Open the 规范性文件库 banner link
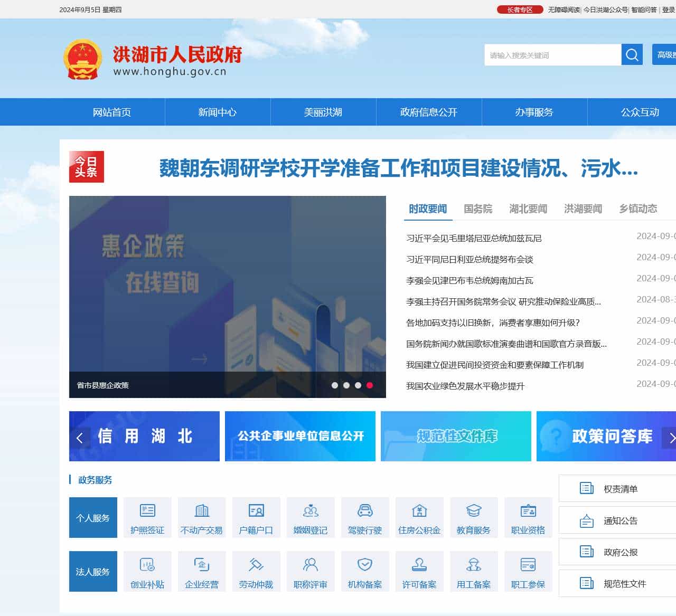The width and height of the screenshot is (676, 616). coord(456,437)
